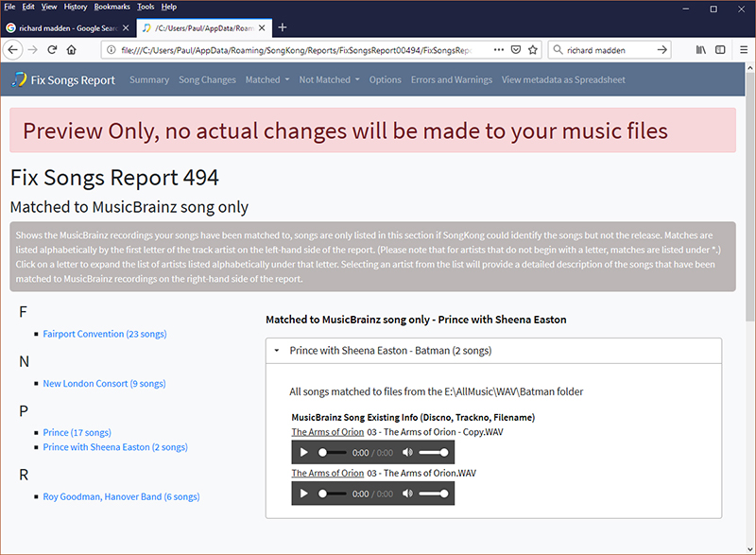Go to the Summary section

149,79
